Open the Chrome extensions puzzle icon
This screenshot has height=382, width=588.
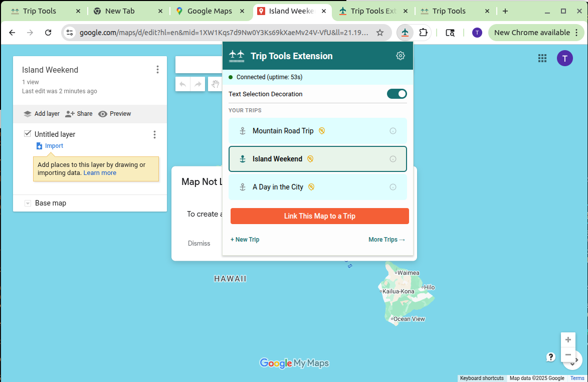423,32
